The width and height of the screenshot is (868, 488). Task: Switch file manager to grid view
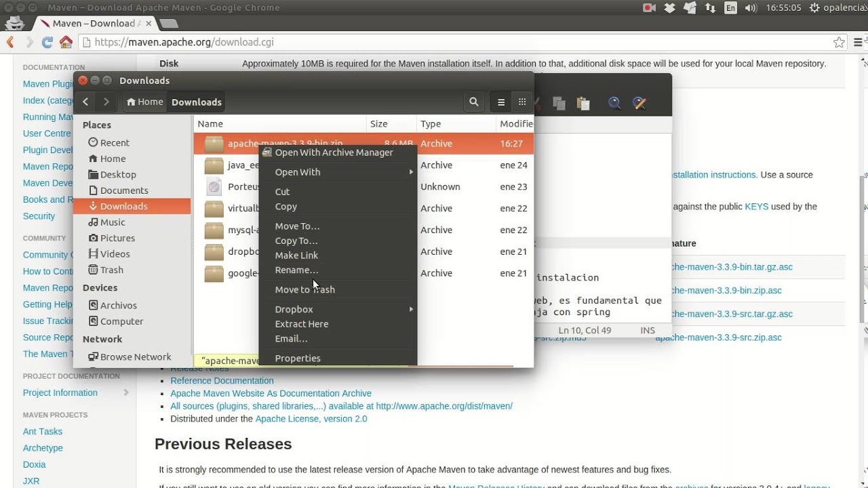click(x=521, y=102)
